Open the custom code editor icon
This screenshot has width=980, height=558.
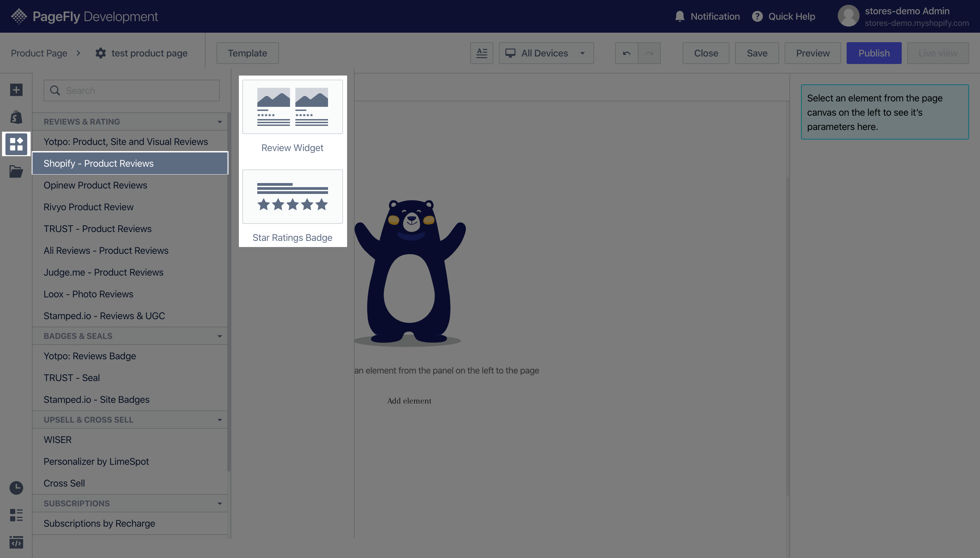(x=16, y=542)
